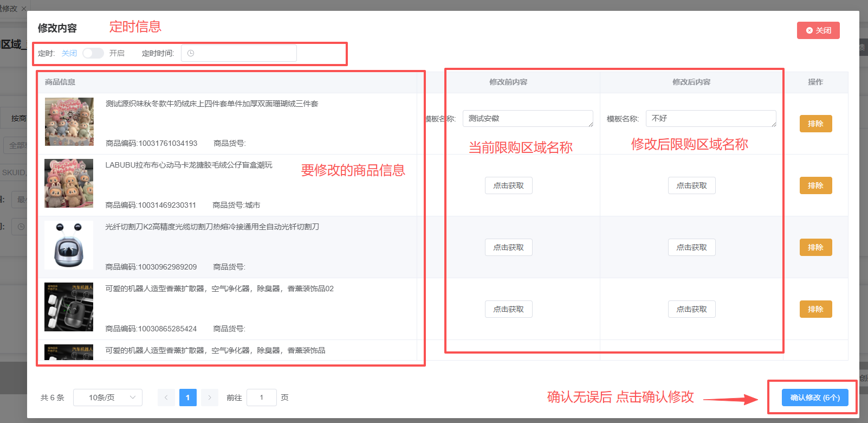
Task: Click 确认修改 (6个) confirm button
Action: pyautogui.click(x=815, y=398)
